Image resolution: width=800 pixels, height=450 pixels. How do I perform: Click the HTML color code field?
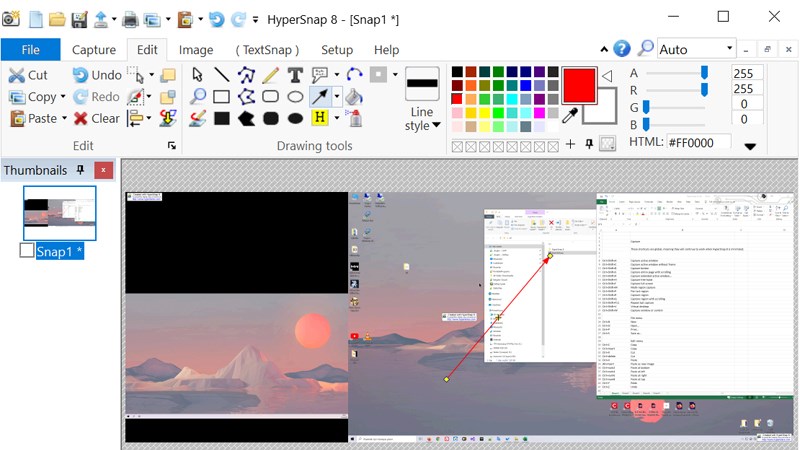point(698,142)
